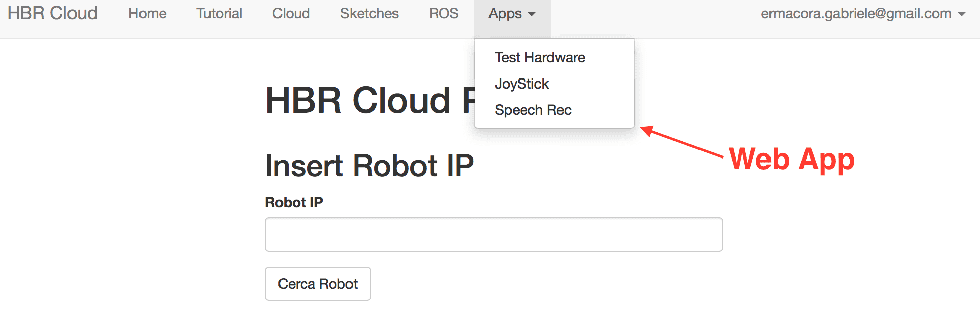Navigate to the ROS section
This screenshot has width=980, height=317.
coord(444,13)
